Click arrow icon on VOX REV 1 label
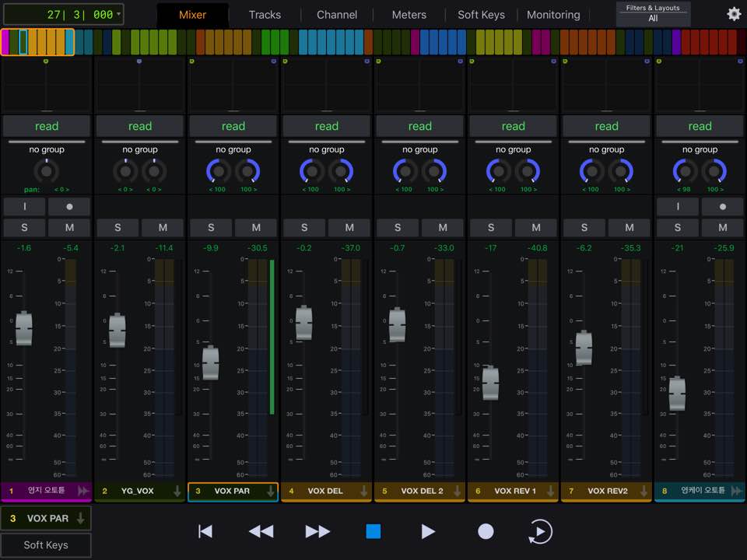 pyautogui.click(x=550, y=491)
